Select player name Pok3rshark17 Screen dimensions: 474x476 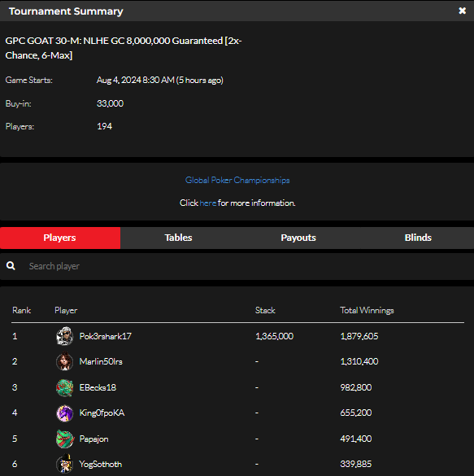(105, 336)
